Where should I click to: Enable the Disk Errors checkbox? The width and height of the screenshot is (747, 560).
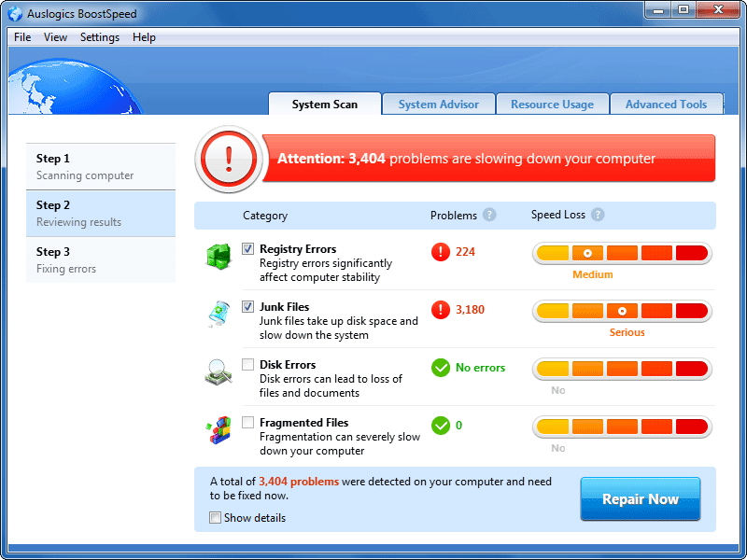(247, 364)
